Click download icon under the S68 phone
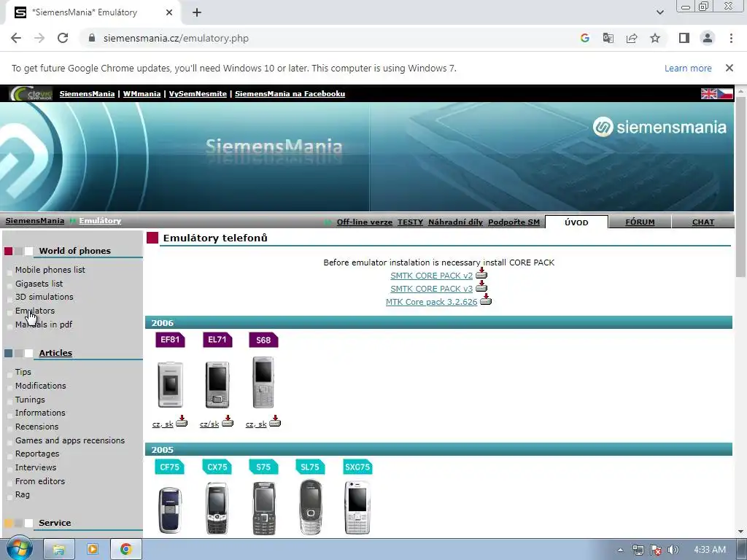 275,421
